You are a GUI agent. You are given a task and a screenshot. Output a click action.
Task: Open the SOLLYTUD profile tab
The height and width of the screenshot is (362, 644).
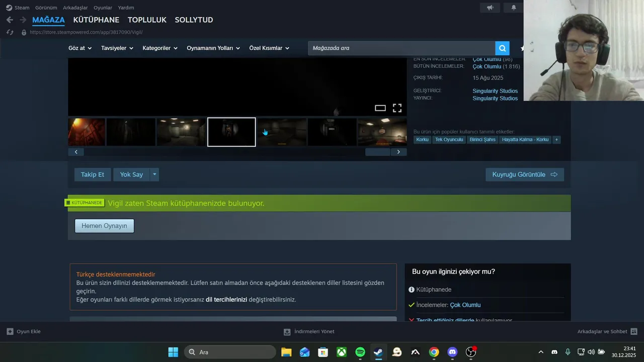pyautogui.click(x=194, y=20)
